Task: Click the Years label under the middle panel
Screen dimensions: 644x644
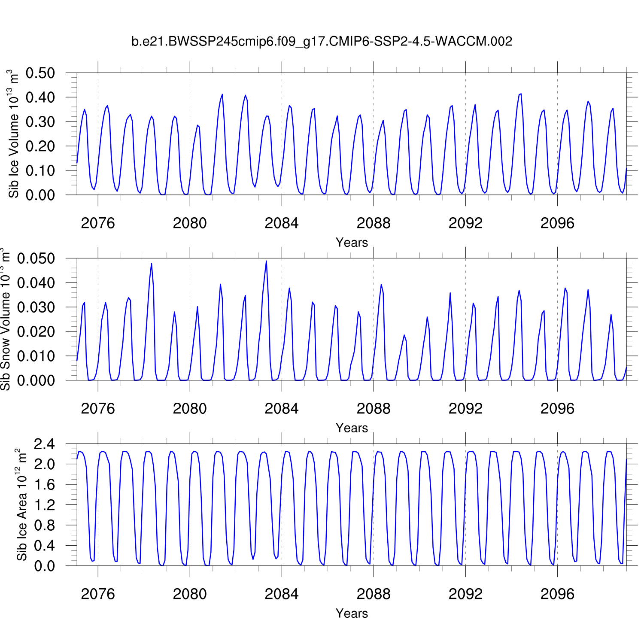Action: tap(352, 428)
